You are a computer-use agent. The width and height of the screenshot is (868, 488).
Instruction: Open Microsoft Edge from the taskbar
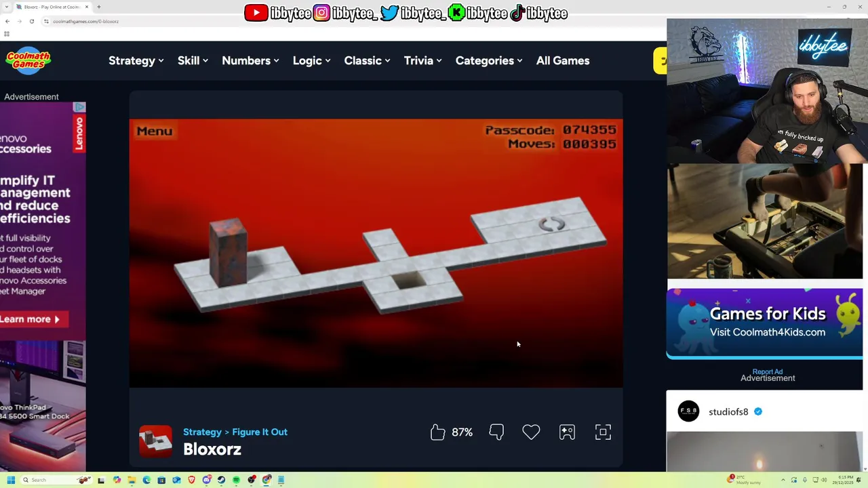pos(146,480)
